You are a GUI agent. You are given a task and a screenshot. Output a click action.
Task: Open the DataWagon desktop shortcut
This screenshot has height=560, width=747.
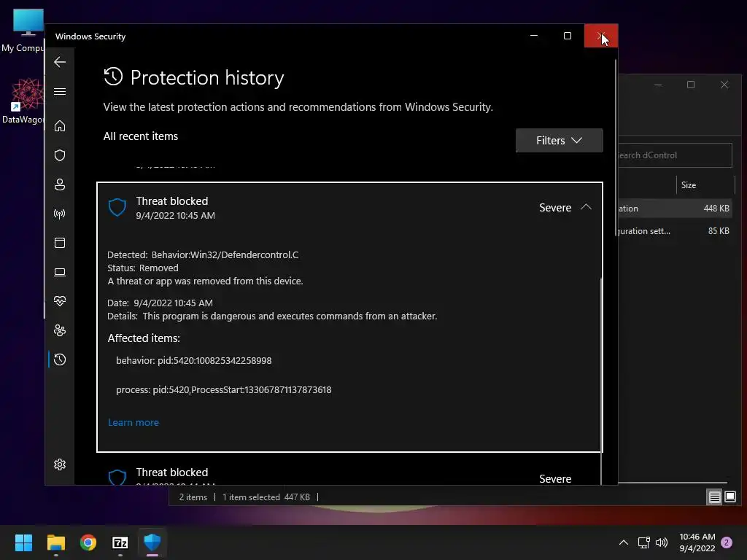pos(23,101)
